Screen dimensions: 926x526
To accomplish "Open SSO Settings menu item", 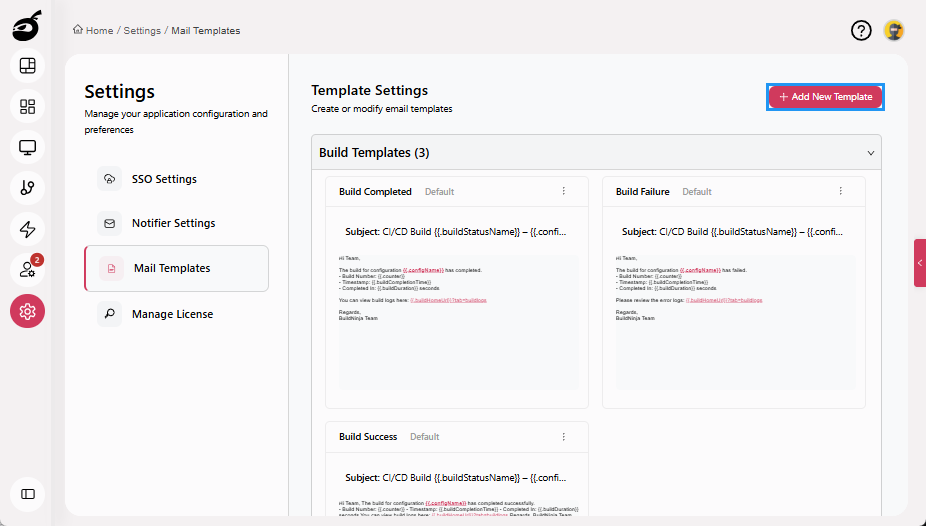I will pos(177,179).
